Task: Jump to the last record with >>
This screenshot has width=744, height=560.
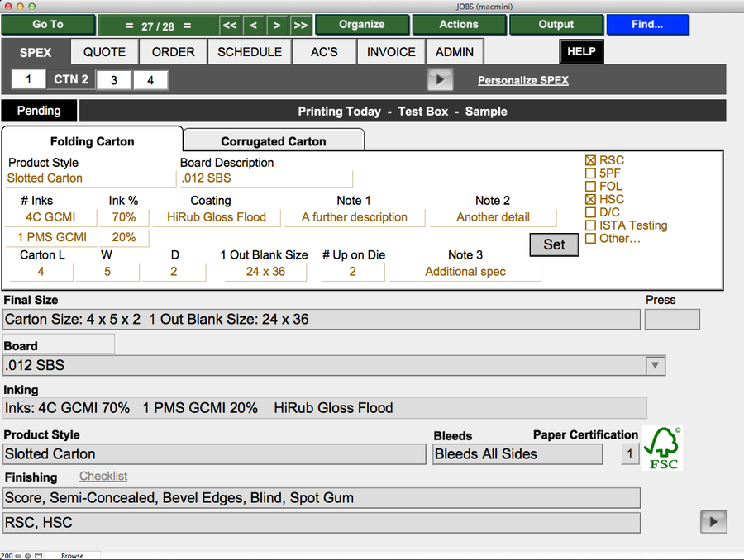Action: pyautogui.click(x=300, y=26)
